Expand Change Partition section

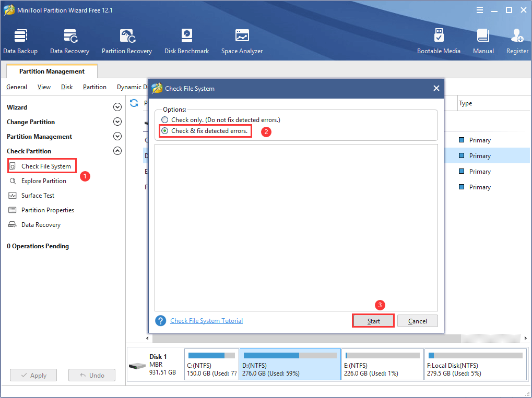coord(117,122)
